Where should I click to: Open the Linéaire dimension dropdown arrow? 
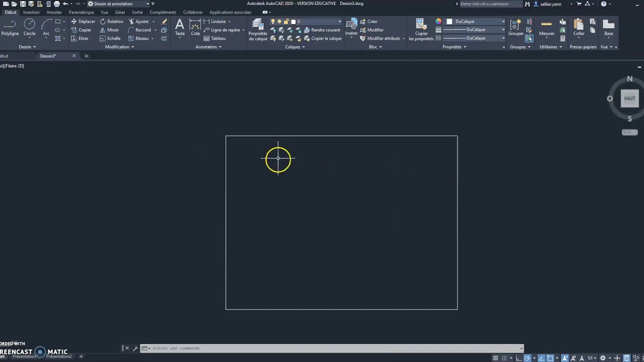229,22
